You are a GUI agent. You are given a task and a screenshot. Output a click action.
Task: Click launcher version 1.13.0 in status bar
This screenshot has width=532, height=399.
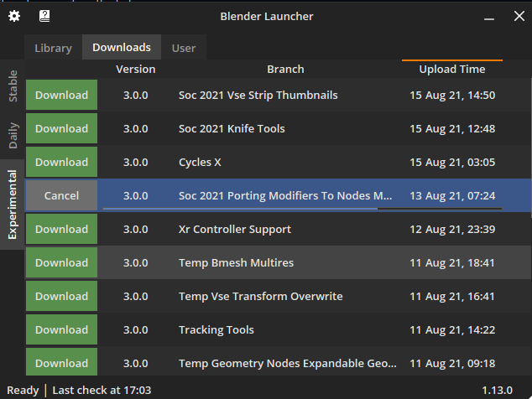(497, 390)
